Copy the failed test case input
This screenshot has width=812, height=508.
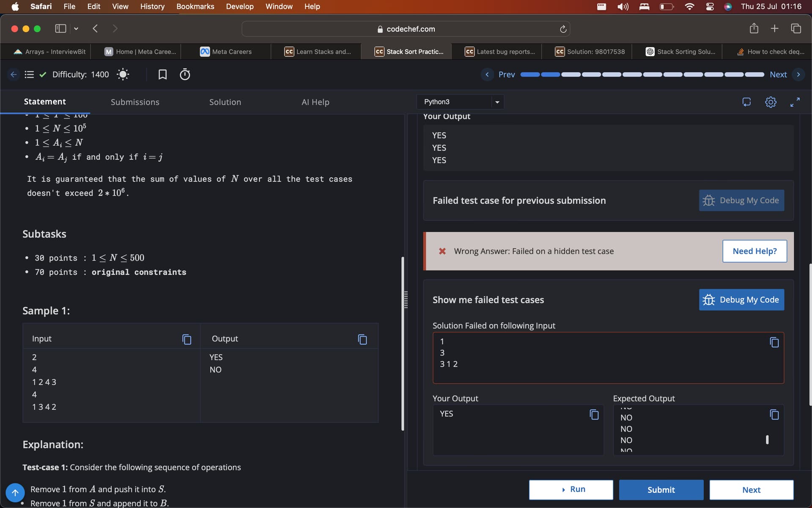[774, 342]
